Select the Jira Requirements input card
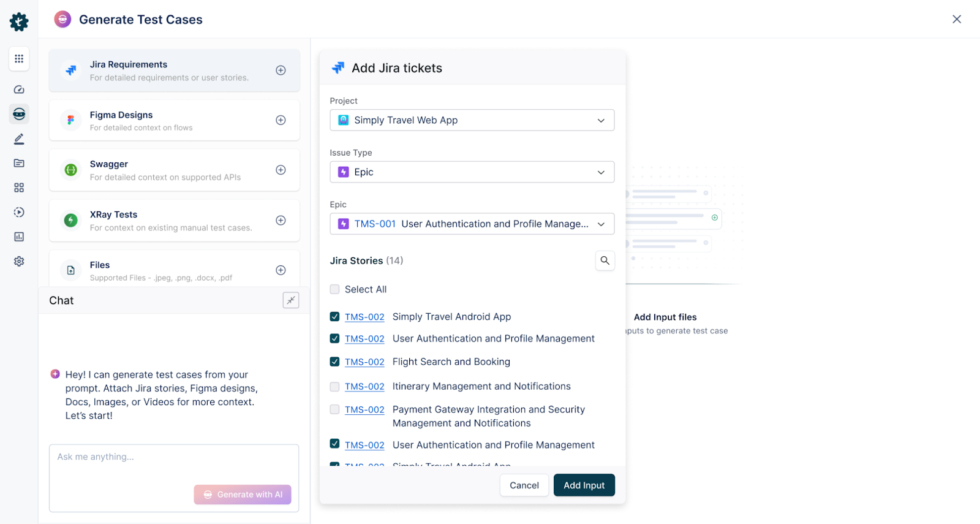 175,70
